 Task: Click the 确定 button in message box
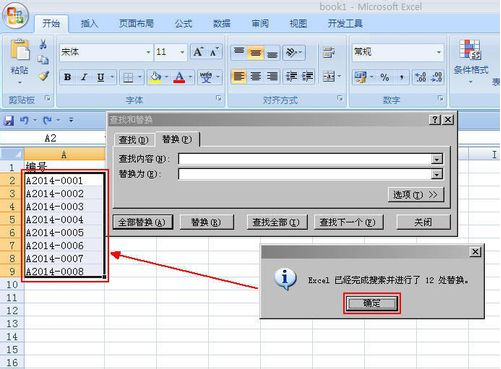tap(372, 303)
